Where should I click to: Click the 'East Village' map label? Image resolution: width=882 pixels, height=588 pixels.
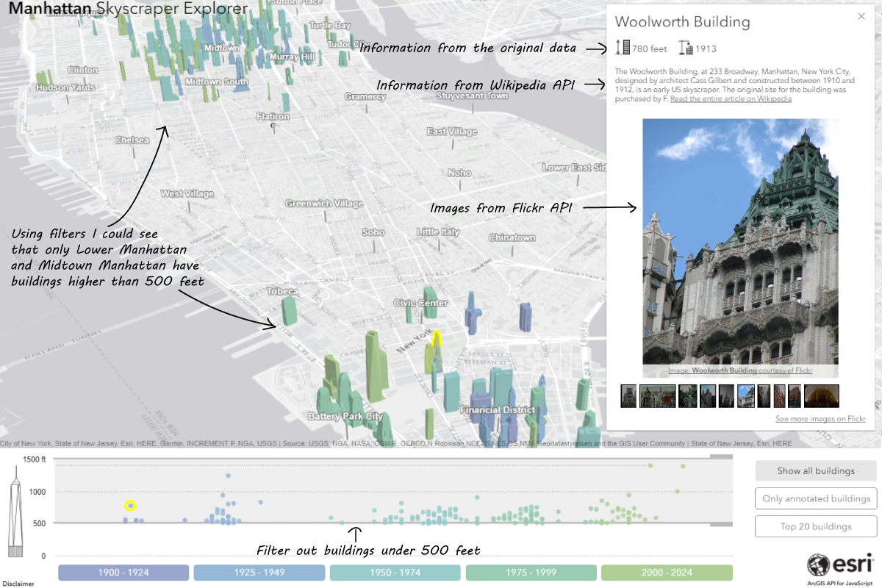[452, 132]
